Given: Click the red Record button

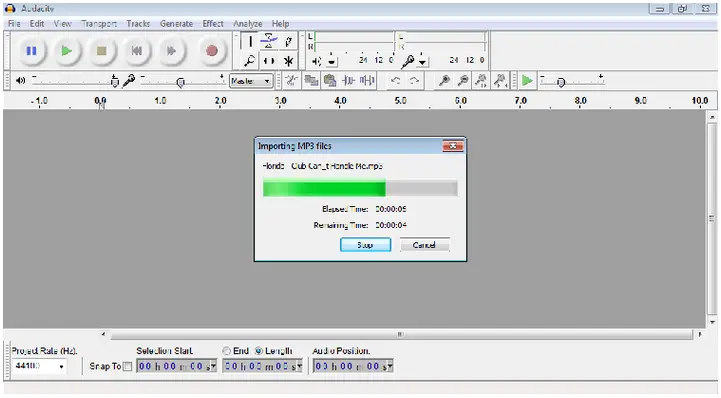Looking at the screenshot, I should point(212,51).
